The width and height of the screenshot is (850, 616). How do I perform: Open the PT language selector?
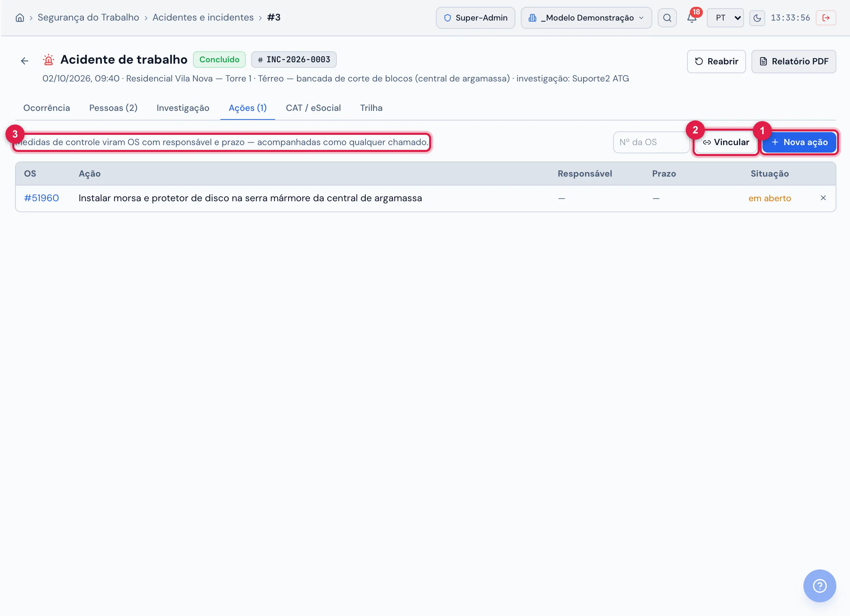tap(725, 17)
